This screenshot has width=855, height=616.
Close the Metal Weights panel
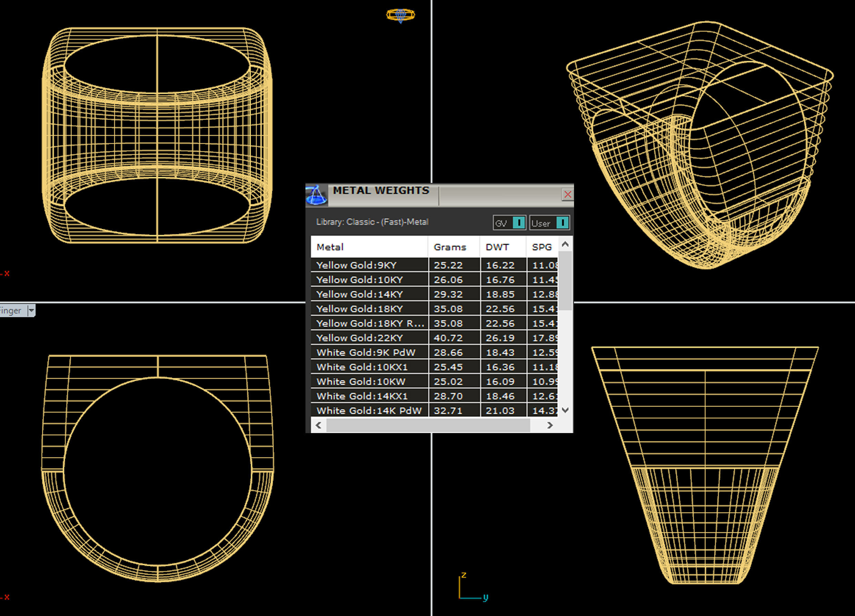point(567,194)
